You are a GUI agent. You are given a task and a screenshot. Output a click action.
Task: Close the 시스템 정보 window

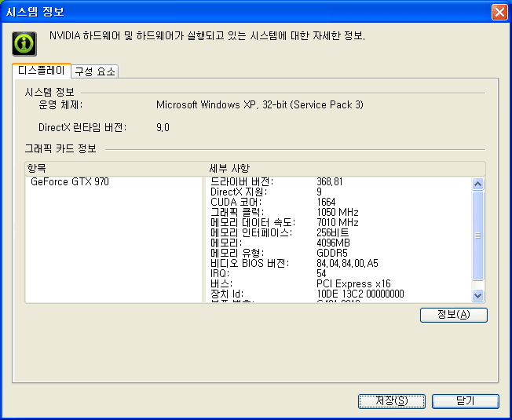(499, 12)
